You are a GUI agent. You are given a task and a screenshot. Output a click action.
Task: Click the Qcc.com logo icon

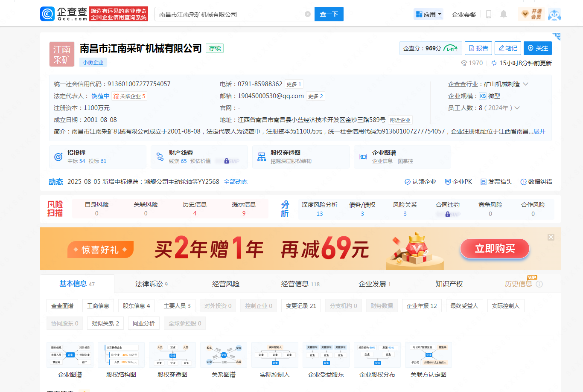[x=47, y=14]
